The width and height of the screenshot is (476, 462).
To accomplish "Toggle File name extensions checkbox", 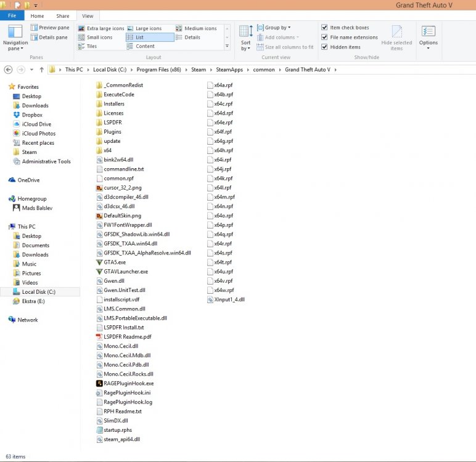I will [324, 37].
